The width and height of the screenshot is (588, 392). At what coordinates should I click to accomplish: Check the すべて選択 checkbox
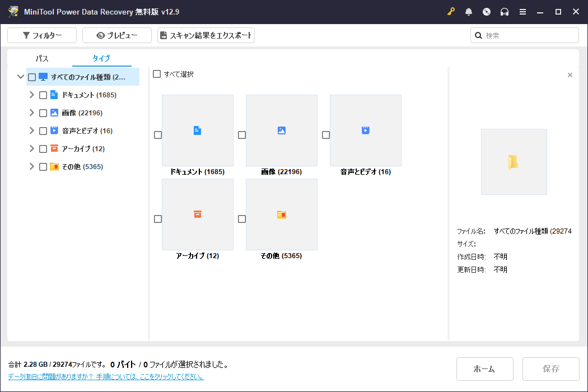tap(157, 74)
